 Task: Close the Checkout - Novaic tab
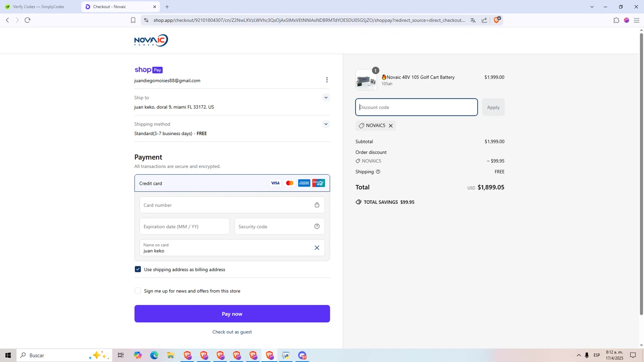click(155, 7)
